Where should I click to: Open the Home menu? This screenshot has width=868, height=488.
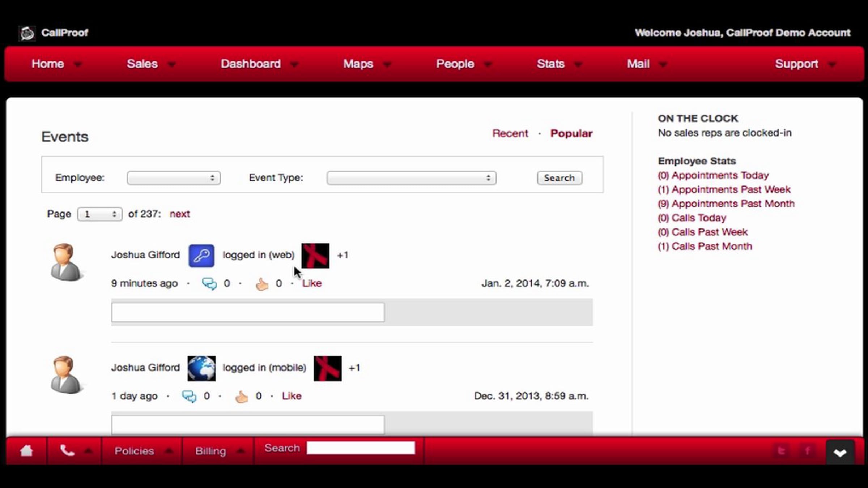click(57, 64)
